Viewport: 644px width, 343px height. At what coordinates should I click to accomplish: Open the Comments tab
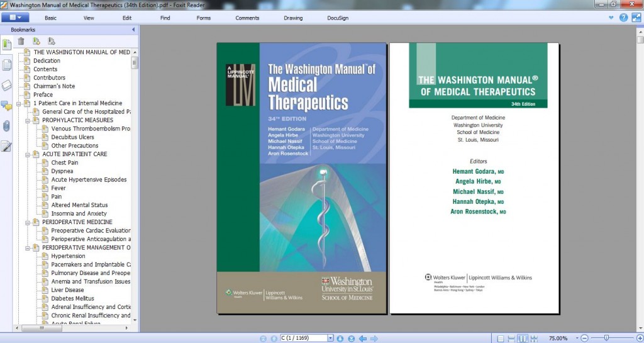tap(247, 18)
